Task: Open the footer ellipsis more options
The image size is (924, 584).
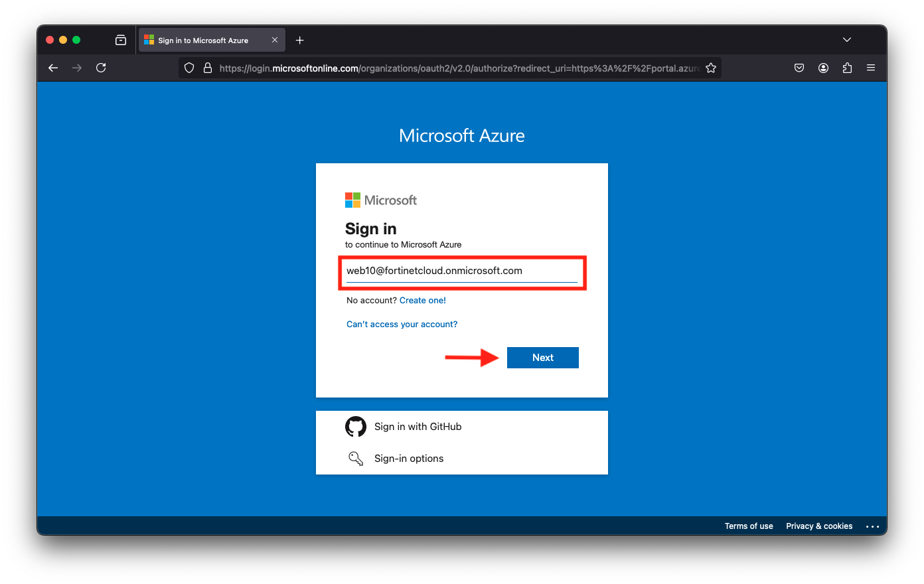Action: 873,526
